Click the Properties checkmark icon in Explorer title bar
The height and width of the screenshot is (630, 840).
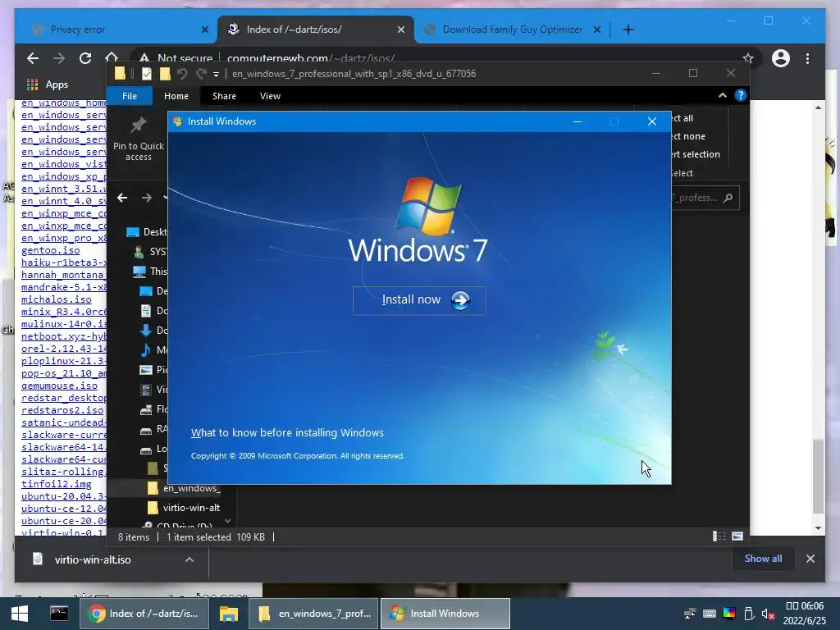pyautogui.click(x=146, y=73)
